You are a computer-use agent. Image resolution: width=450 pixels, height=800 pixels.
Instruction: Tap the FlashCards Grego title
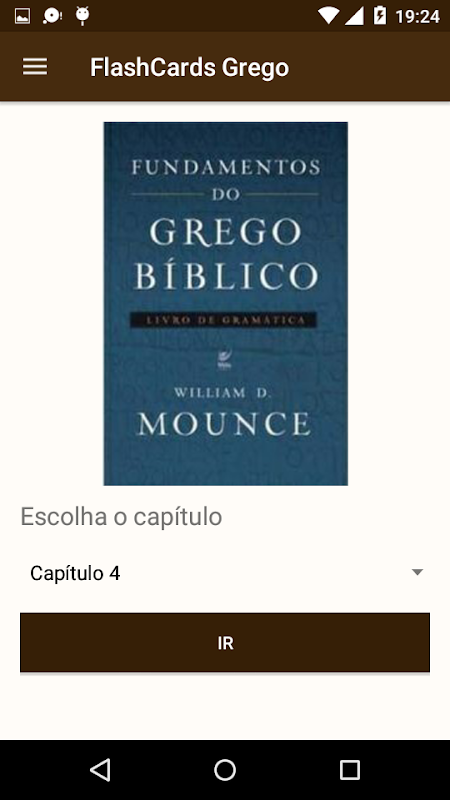pos(189,67)
